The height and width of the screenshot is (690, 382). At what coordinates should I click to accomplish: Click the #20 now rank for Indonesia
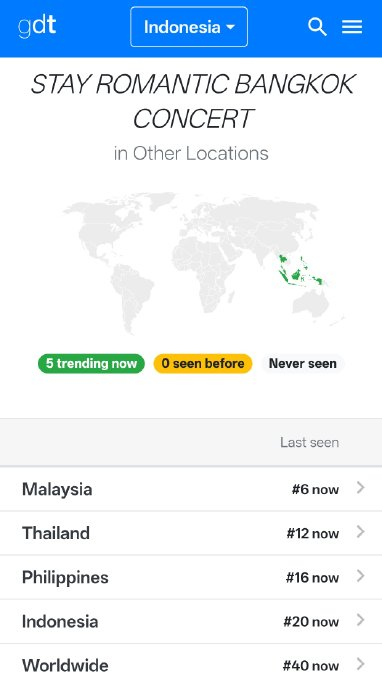pyautogui.click(x=311, y=622)
